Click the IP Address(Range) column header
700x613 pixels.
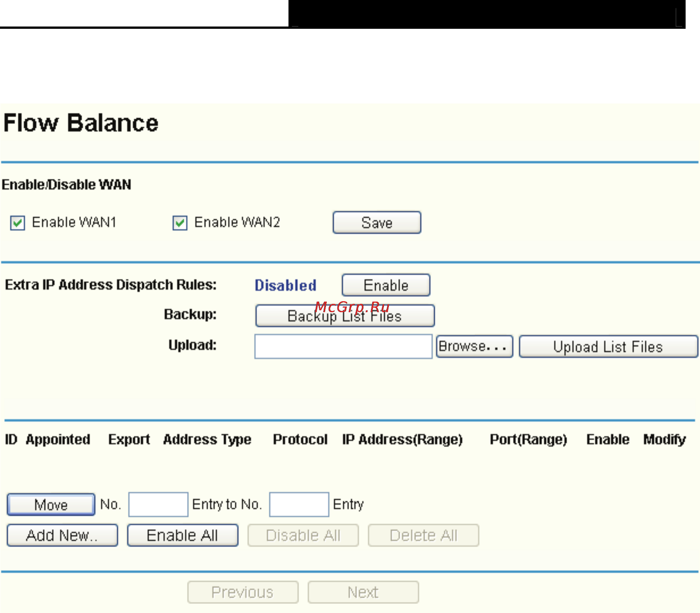(402, 439)
